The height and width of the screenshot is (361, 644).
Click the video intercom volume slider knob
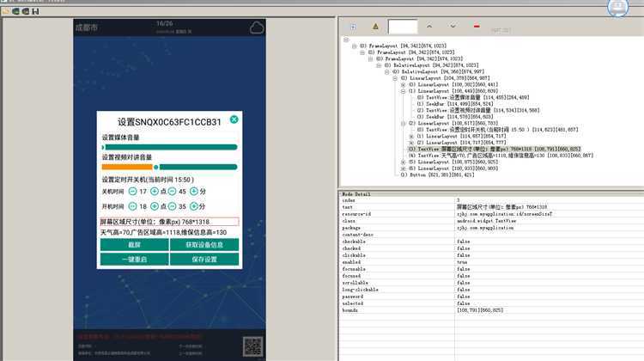pos(155,167)
